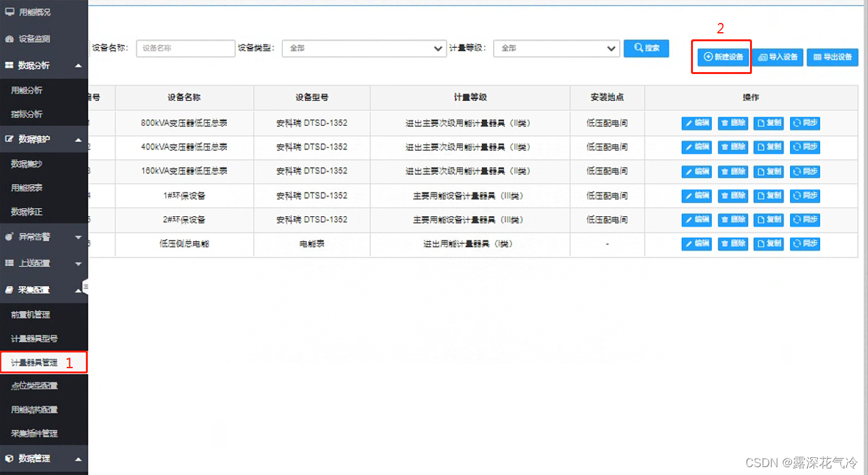The image size is (868, 475).
Task: Edit the 低压侧总电能 row
Action: (x=697, y=244)
